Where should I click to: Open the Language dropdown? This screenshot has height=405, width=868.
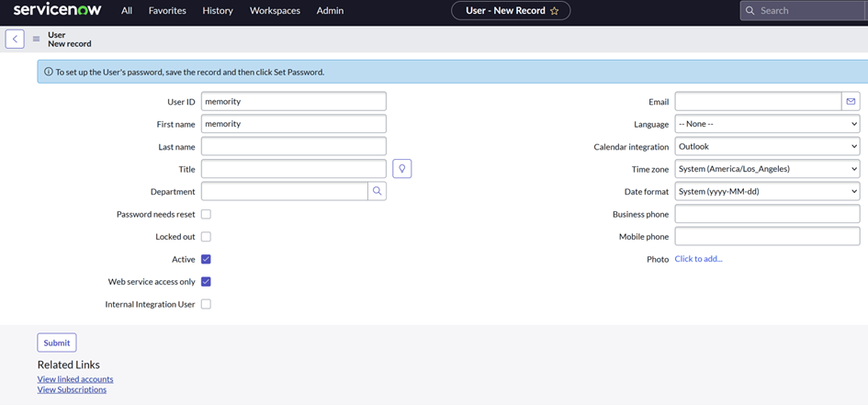(x=766, y=124)
